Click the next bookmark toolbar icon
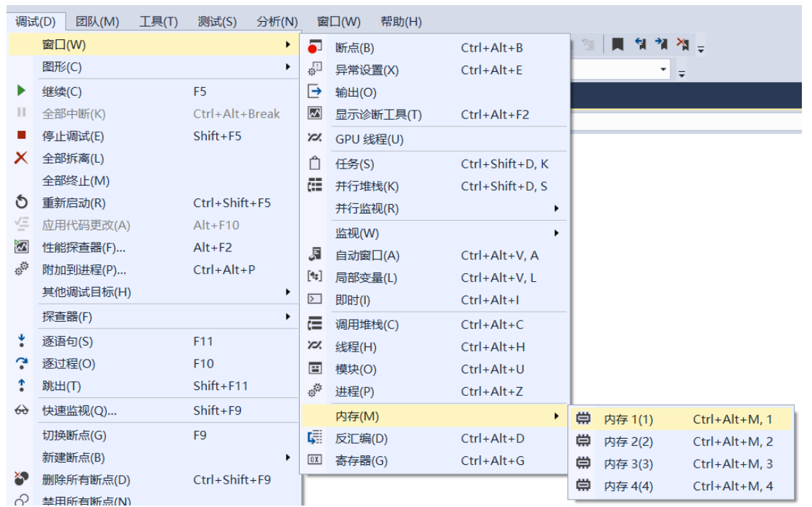This screenshot has width=812, height=507. (x=661, y=44)
